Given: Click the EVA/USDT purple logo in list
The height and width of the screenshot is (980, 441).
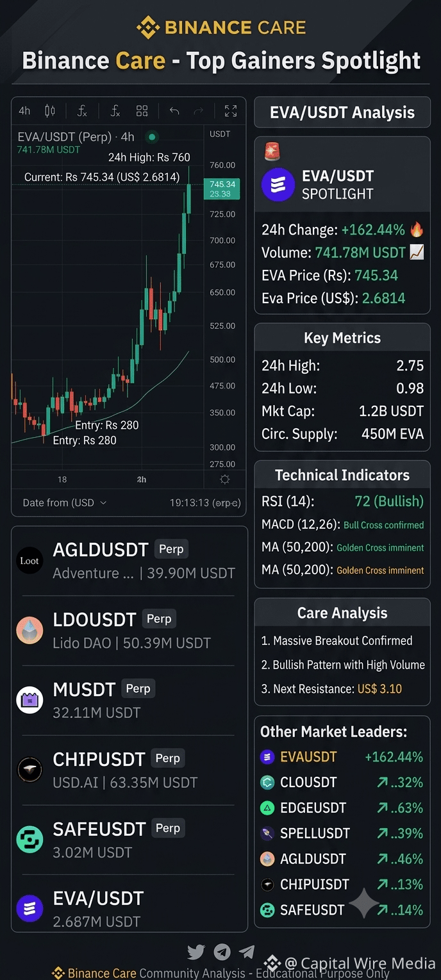Looking at the screenshot, I should point(29,909).
